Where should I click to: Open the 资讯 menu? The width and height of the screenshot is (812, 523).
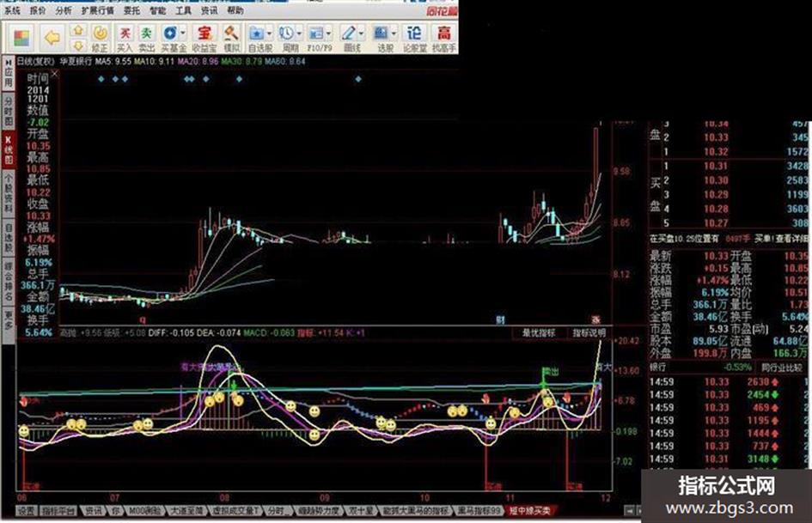click(209, 10)
